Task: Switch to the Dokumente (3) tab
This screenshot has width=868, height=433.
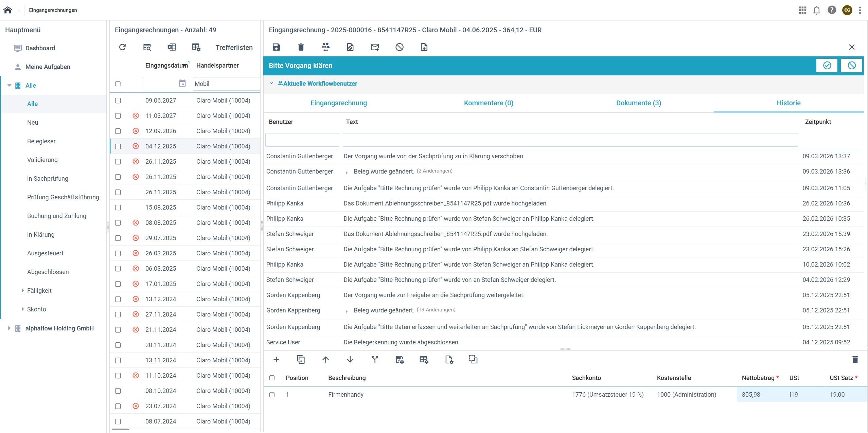Action: pyautogui.click(x=638, y=103)
